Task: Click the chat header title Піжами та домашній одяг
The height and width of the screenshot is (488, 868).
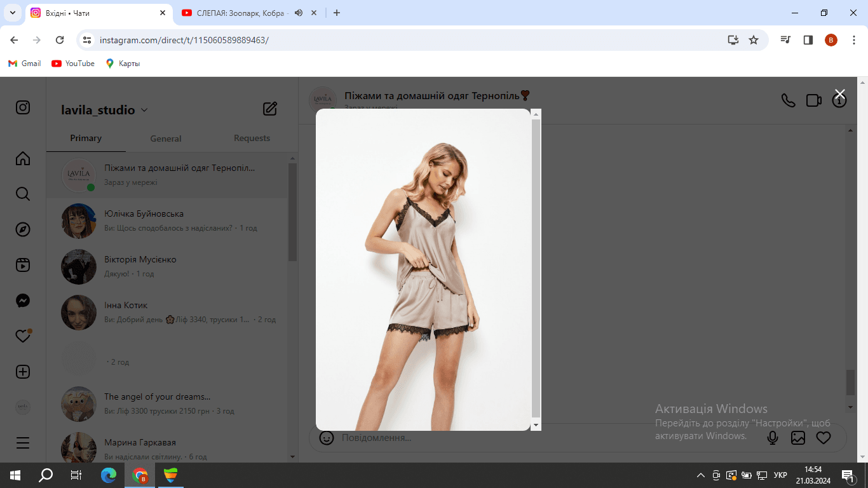Action: [x=437, y=95]
